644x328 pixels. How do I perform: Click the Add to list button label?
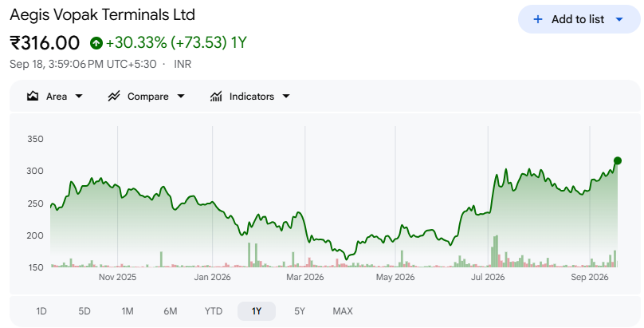[x=578, y=19]
